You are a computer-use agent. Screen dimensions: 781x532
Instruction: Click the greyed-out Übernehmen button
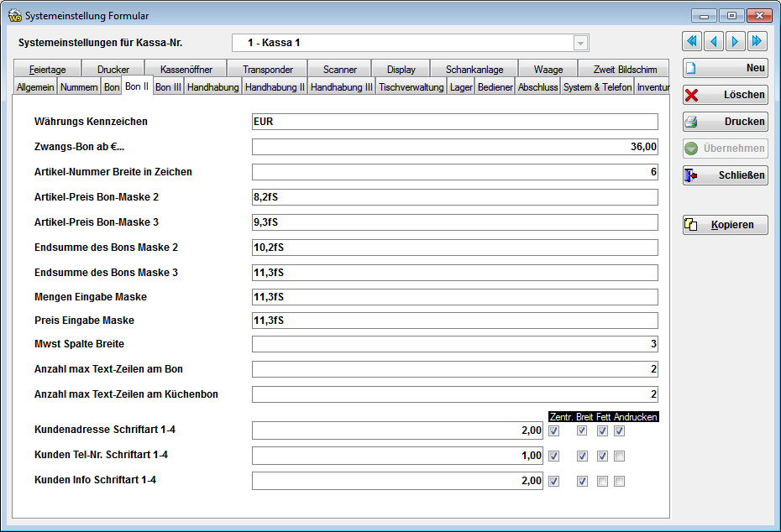point(726,149)
